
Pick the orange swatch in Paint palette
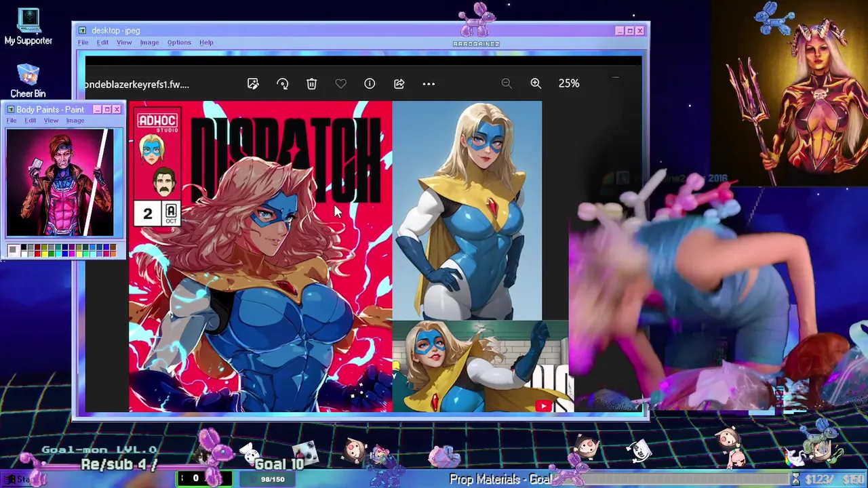[113, 254]
